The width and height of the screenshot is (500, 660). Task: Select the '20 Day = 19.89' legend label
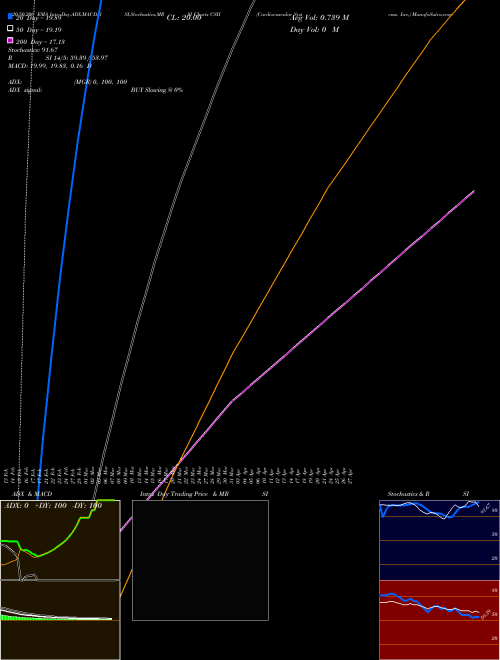point(39,18)
